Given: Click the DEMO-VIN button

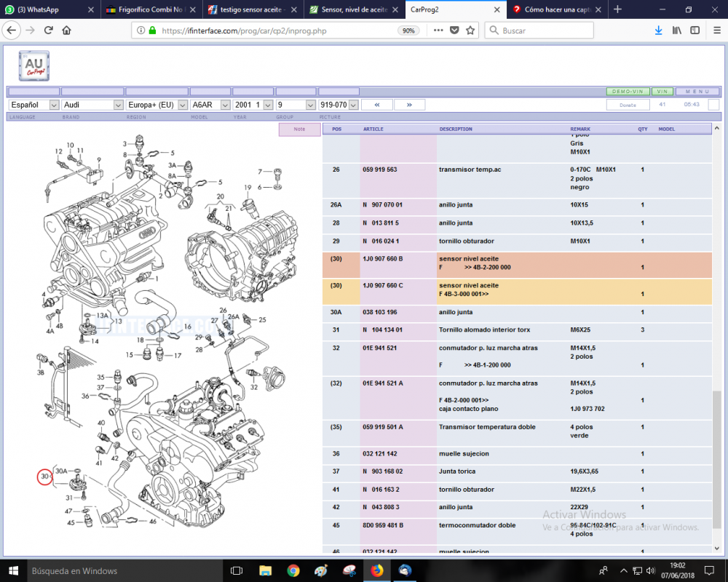Looking at the screenshot, I should click(628, 92).
